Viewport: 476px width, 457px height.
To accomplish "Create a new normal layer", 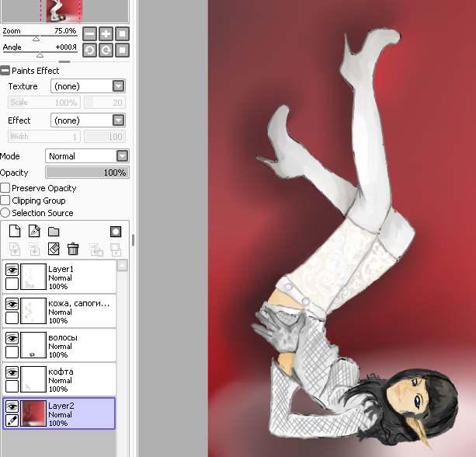I will [x=15, y=232].
